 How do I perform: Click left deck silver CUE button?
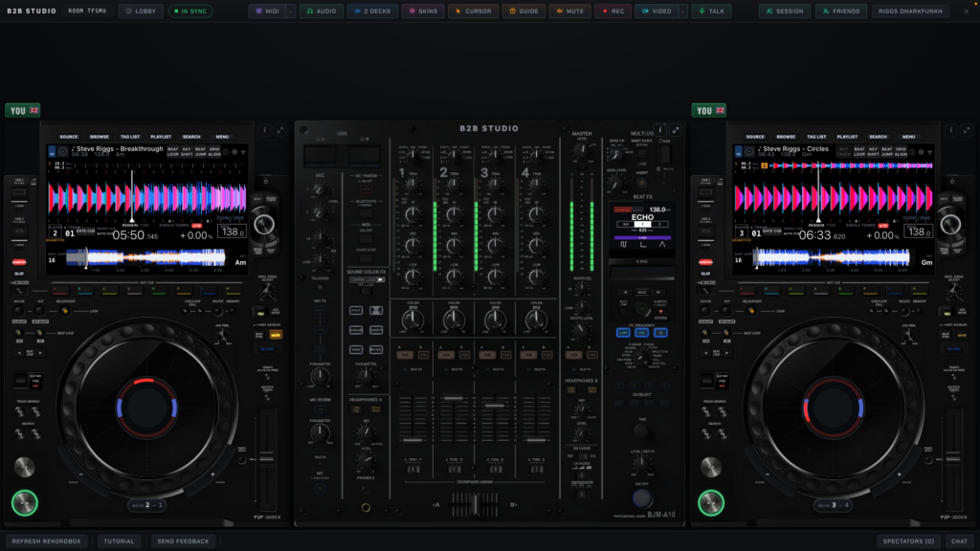[x=24, y=467]
